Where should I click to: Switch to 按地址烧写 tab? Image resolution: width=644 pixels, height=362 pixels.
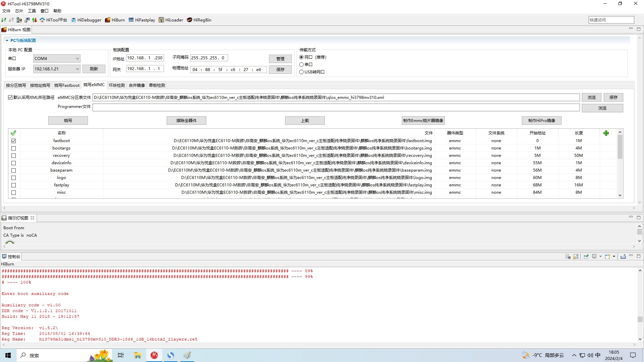[x=40, y=85]
